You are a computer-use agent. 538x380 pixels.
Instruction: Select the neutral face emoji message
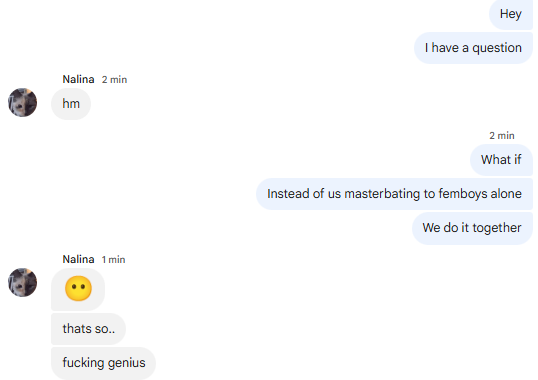78,289
